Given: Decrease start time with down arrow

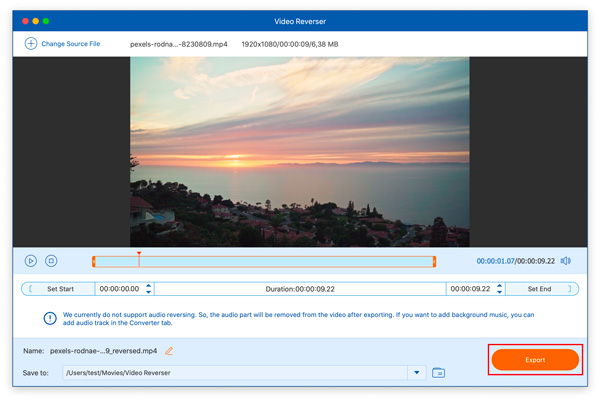Looking at the screenshot, I should [x=149, y=292].
